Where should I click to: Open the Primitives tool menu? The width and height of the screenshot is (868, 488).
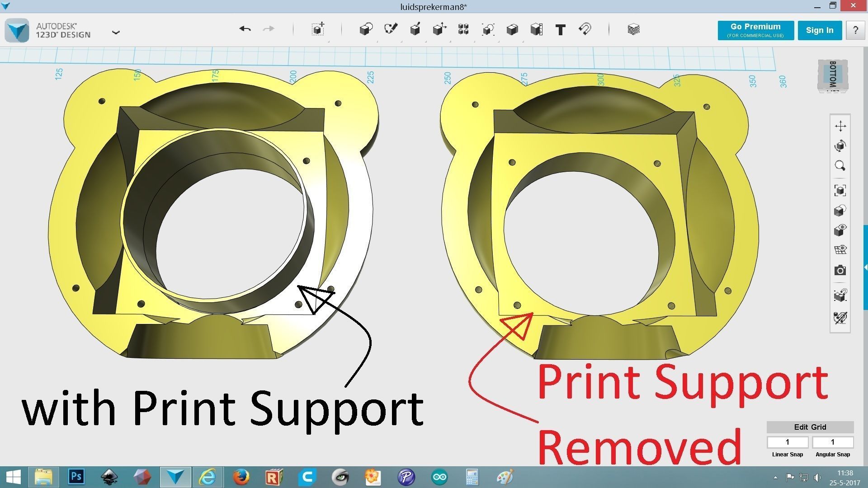366,29
